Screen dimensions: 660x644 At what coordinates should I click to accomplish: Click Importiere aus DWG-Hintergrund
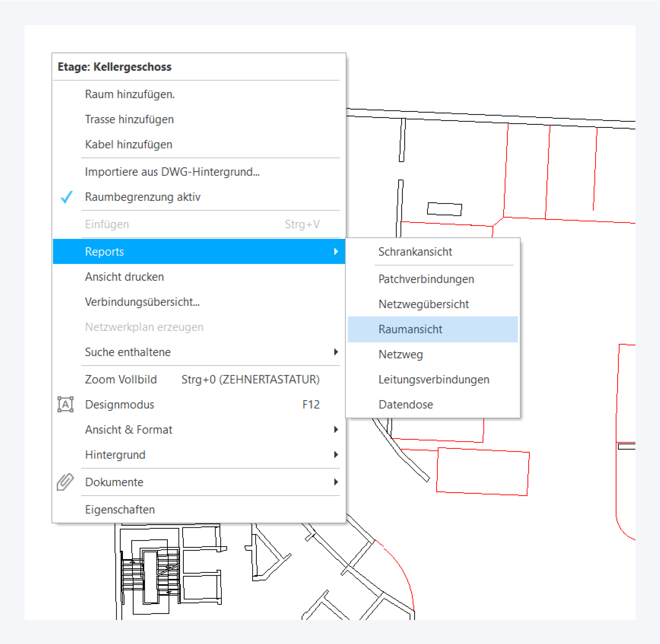click(172, 172)
